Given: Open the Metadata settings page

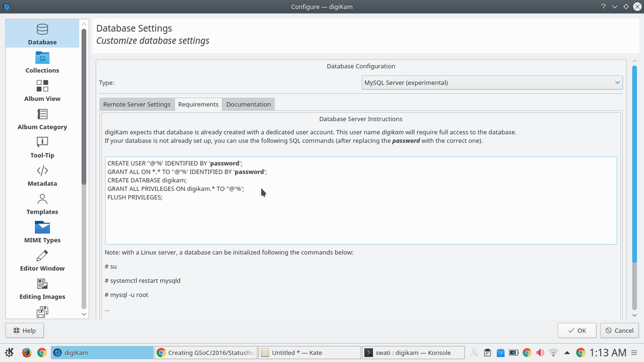Looking at the screenshot, I should 42,175.
